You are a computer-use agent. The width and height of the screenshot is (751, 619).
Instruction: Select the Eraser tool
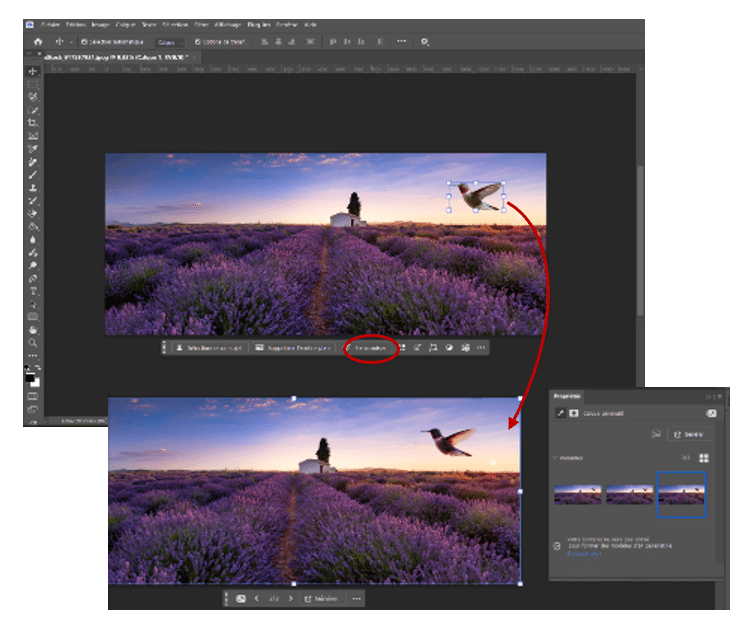(x=33, y=214)
